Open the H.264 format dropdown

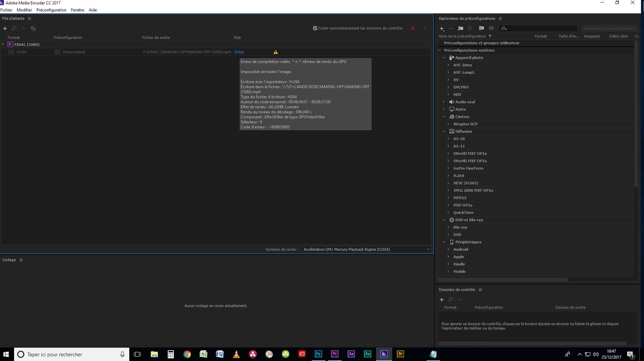pyautogui.click(x=11, y=52)
